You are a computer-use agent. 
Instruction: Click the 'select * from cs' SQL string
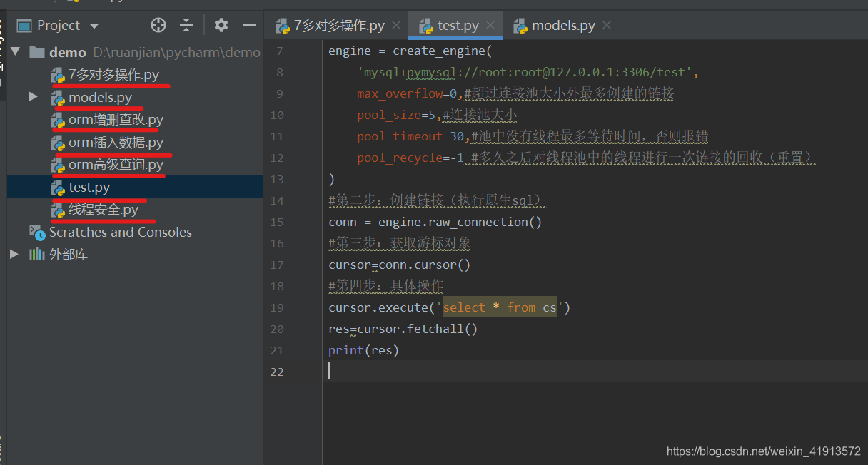[x=500, y=308]
